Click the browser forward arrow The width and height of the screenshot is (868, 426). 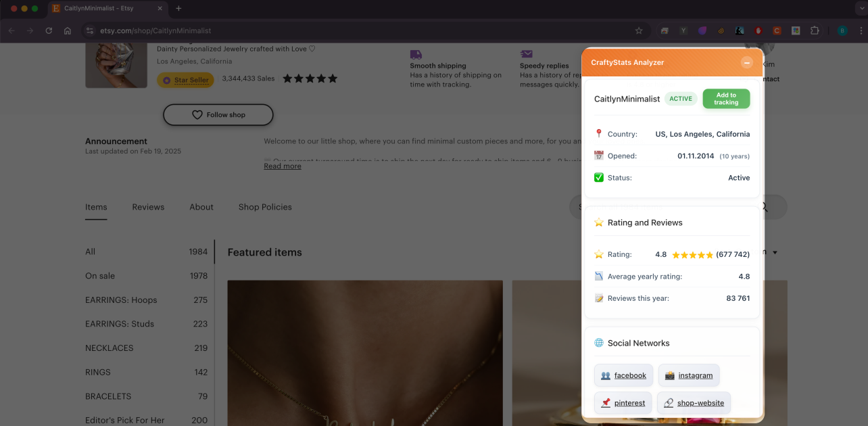30,30
